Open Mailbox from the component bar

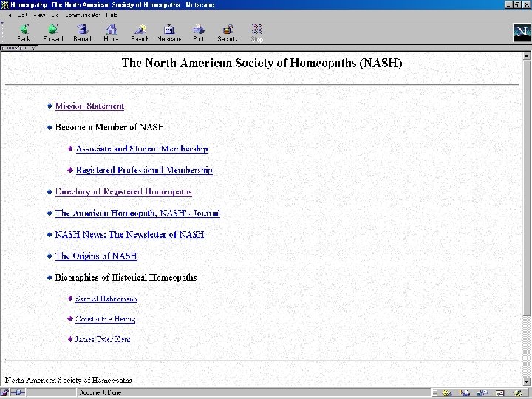(464, 393)
